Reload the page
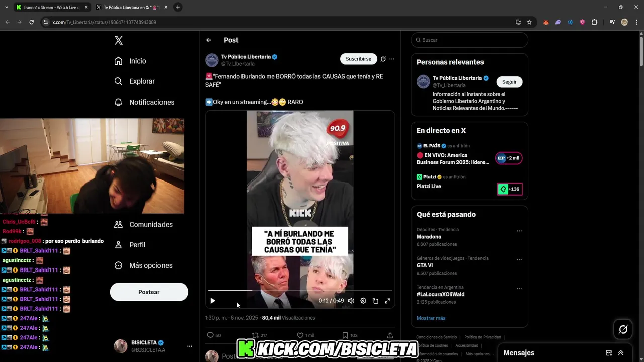The width and height of the screenshot is (644, 362). (31, 22)
